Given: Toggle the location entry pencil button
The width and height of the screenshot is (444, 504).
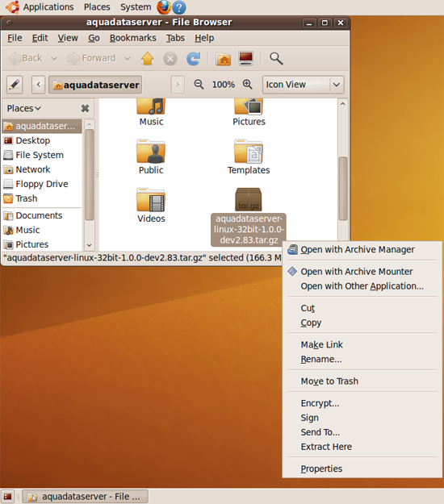Looking at the screenshot, I should coord(15,85).
